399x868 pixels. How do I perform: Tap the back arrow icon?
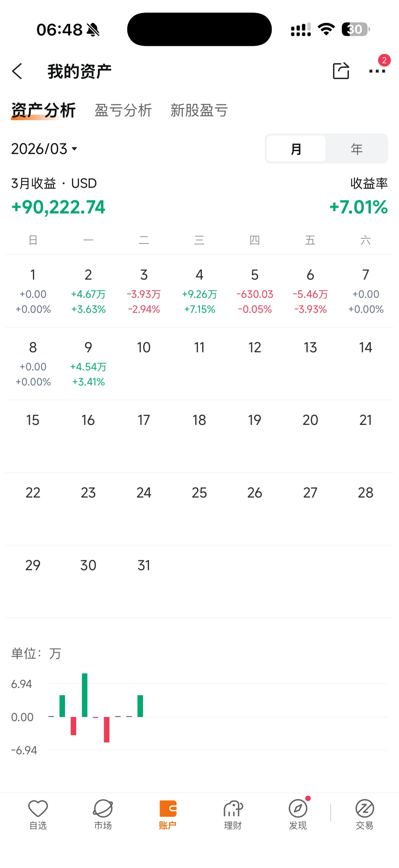pos(17,71)
